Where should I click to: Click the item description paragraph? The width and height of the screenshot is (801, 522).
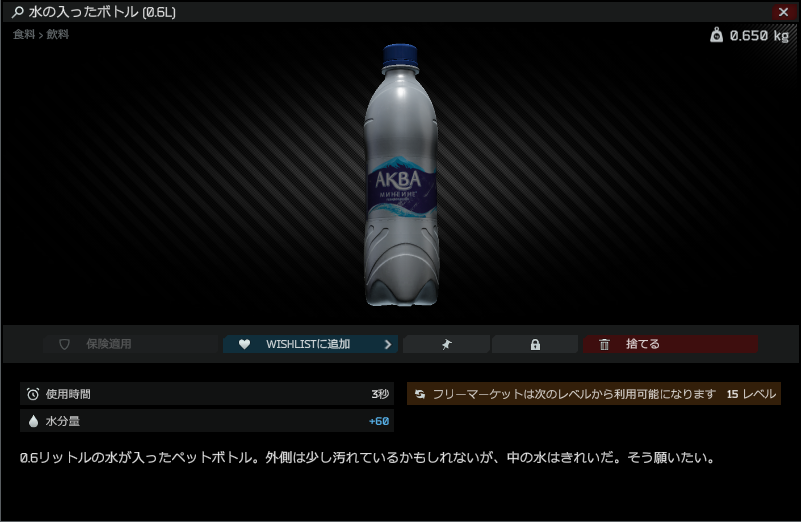(x=367, y=458)
